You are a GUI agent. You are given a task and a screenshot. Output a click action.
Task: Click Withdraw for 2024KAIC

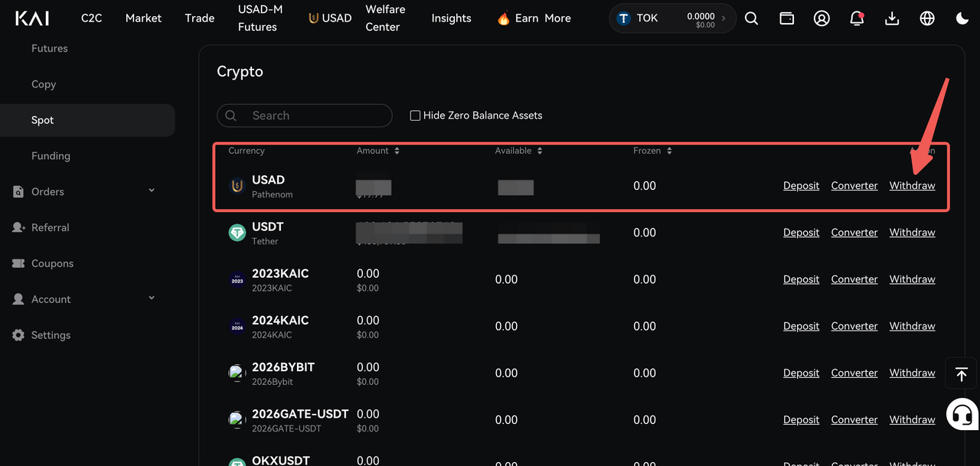pyautogui.click(x=912, y=326)
